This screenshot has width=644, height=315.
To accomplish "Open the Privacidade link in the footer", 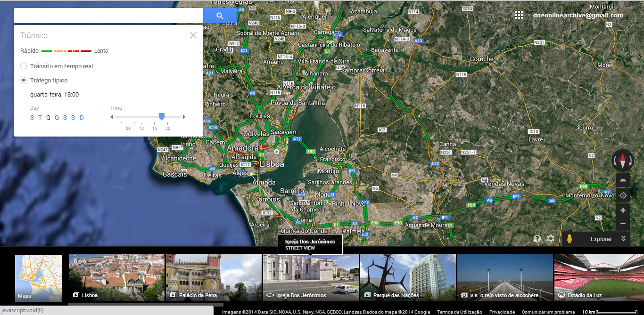I will [x=502, y=312].
